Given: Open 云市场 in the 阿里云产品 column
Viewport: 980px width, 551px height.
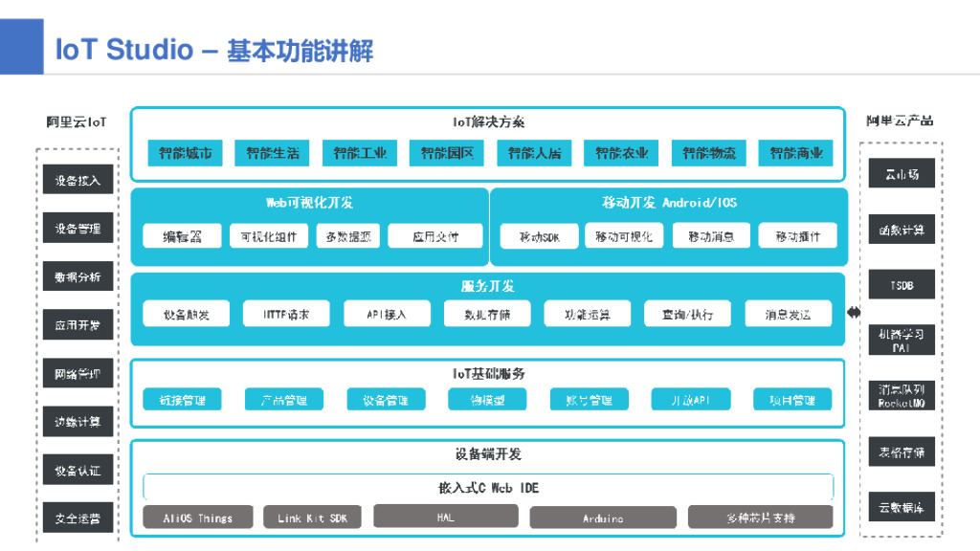Looking at the screenshot, I should tap(902, 173).
